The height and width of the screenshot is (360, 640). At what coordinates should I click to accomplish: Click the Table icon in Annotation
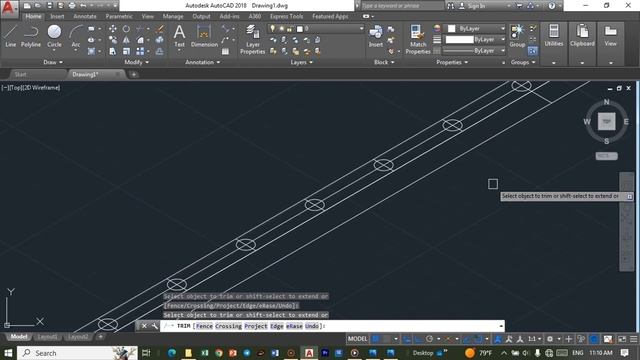click(225, 51)
